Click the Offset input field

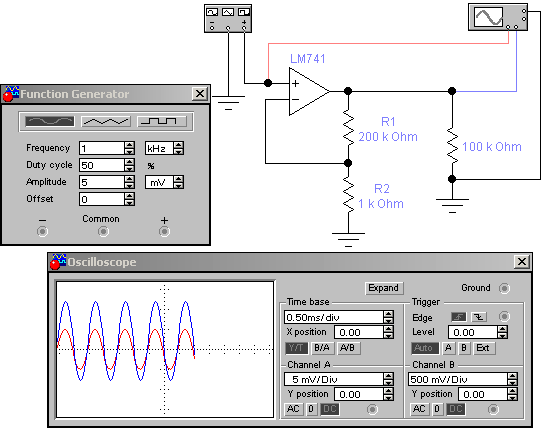(102, 199)
